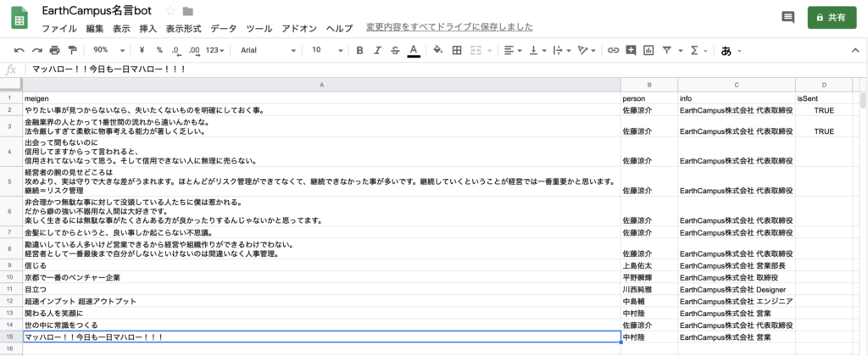The width and height of the screenshot is (868, 356).
Task: Open the text wrapping dropdown
Action: [x=562, y=50]
